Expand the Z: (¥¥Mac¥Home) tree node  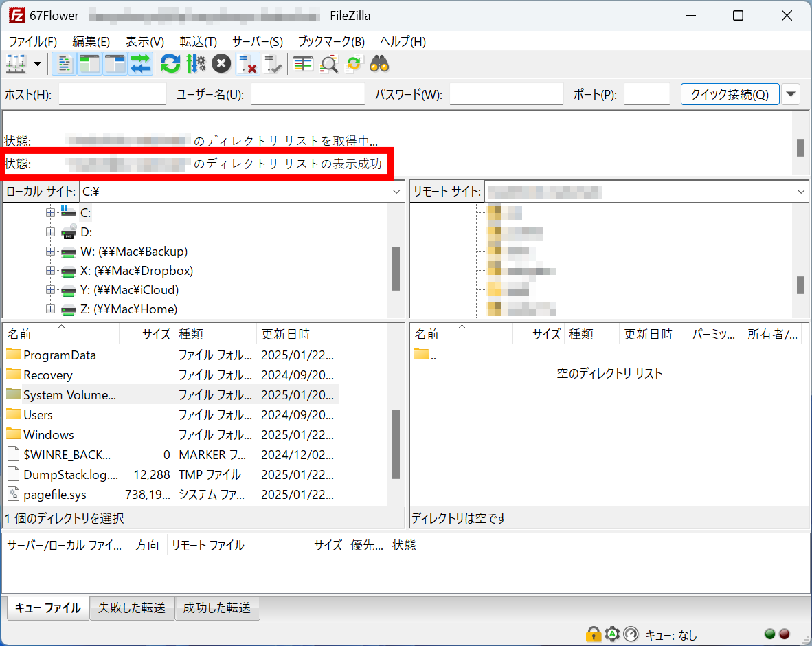click(50, 309)
